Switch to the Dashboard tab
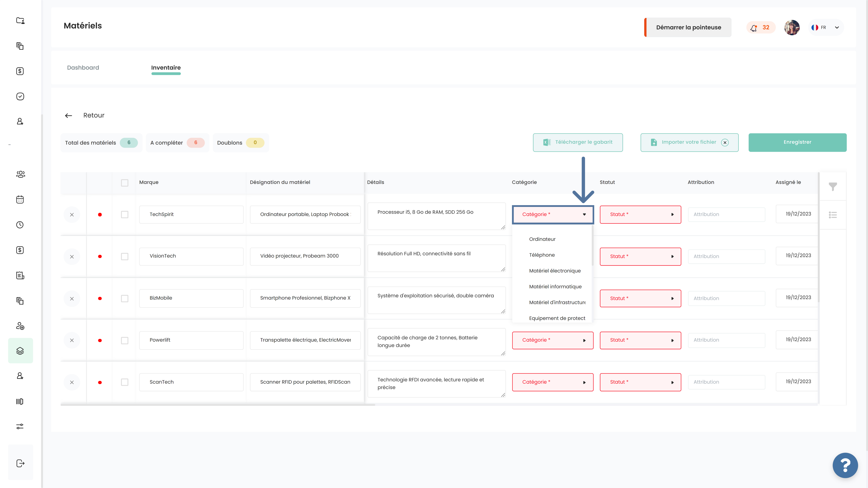The width and height of the screenshot is (868, 488). 83,68
